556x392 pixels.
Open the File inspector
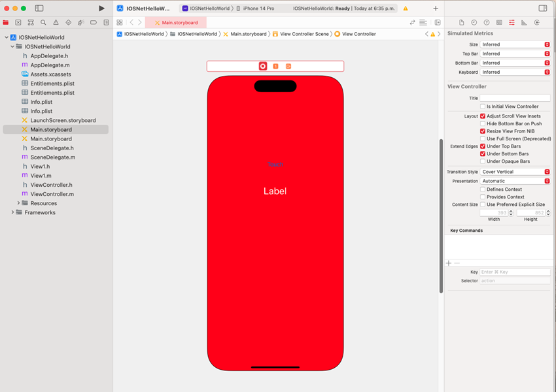click(x=460, y=22)
